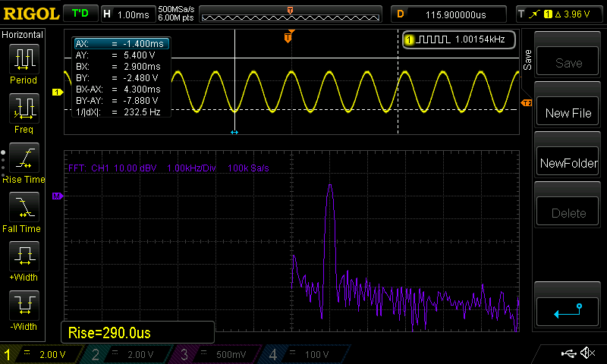Enable channel 4 at 100 V
607x364 pixels.
point(302,354)
